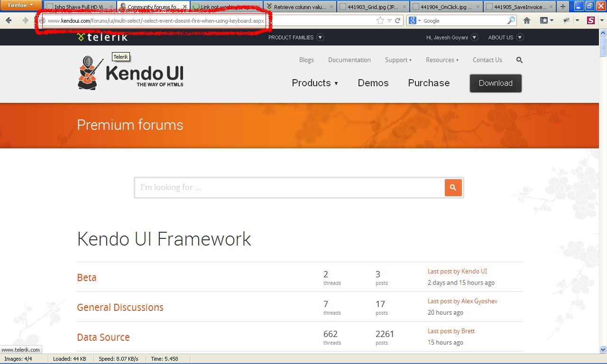The width and height of the screenshot is (607, 364).
Task: Click the site search magnifier near Contact Us
Action: point(519,60)
